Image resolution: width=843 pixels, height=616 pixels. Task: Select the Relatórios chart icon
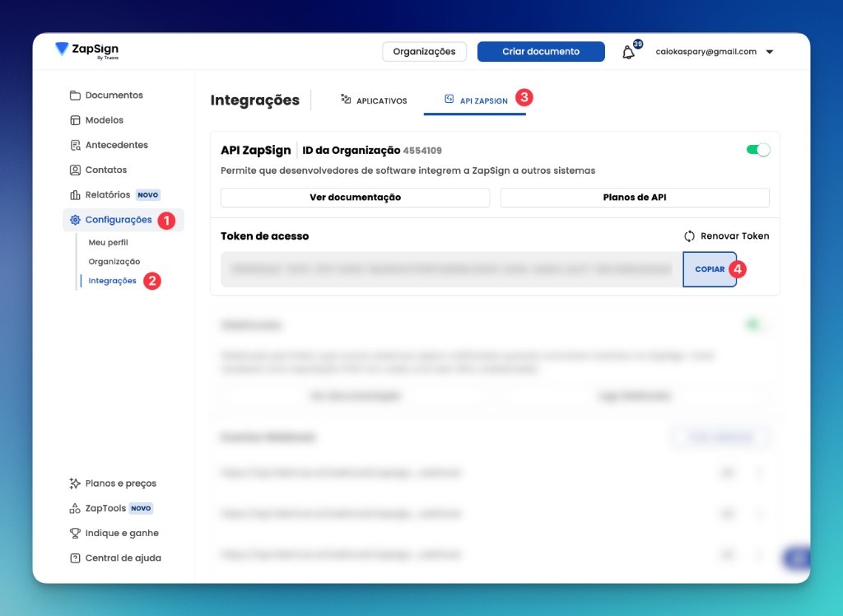tap(73, 194)
